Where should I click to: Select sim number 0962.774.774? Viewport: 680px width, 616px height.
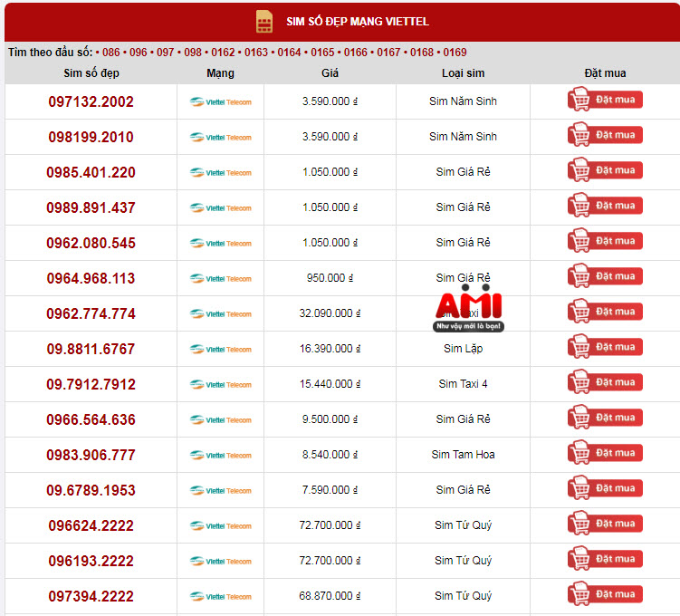click(91, 314)
